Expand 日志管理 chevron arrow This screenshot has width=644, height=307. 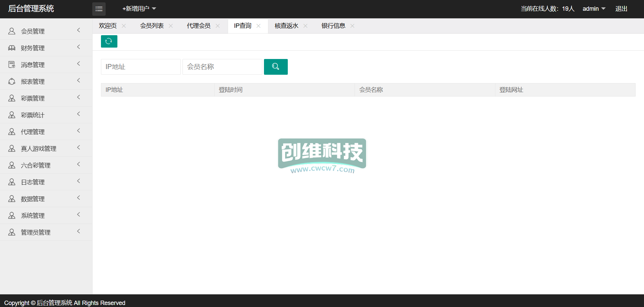pyautogui.click(x=79, y=181)
